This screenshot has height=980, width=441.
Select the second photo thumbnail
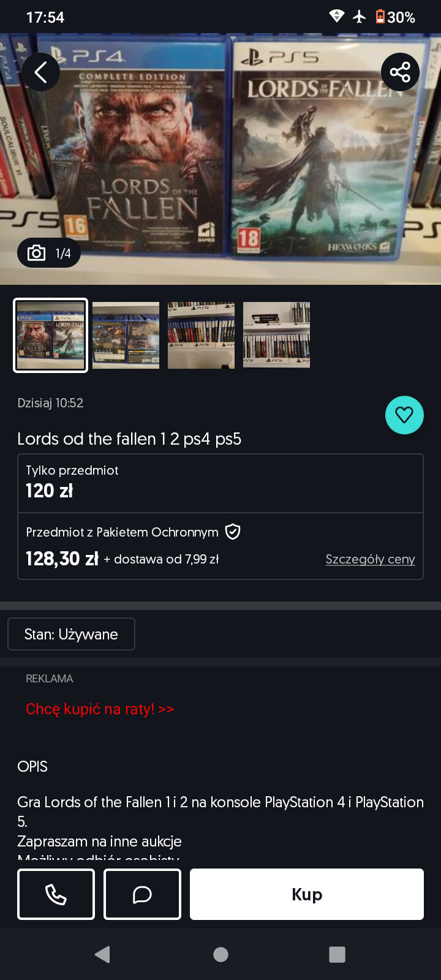[126, 335]
